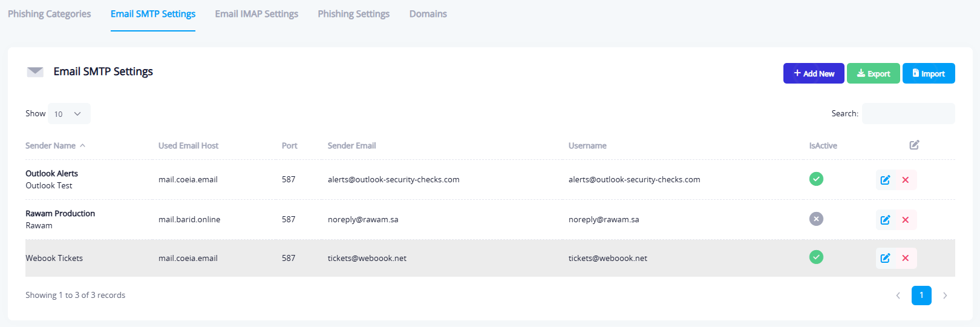Edit the Rawam Production SMTP entry
Image resolution: width=980 pixels, height=327 pixels.
point(885,220)
